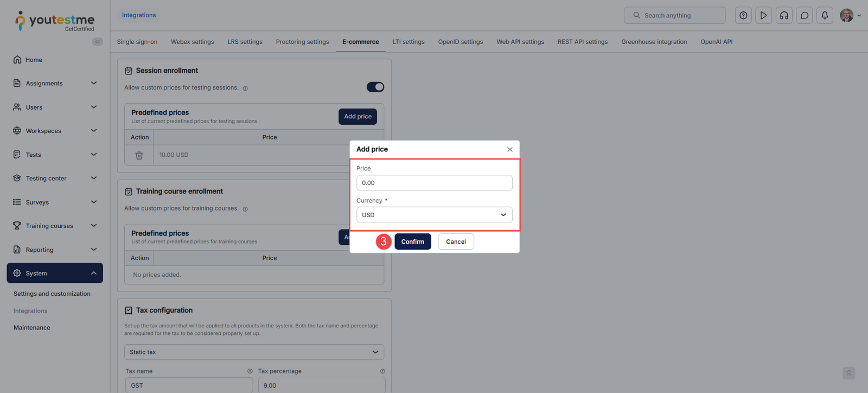This screenshot has width=868, height=393.
Task: Open the play video tutorial icon
Action: click(x=763, y=16)
